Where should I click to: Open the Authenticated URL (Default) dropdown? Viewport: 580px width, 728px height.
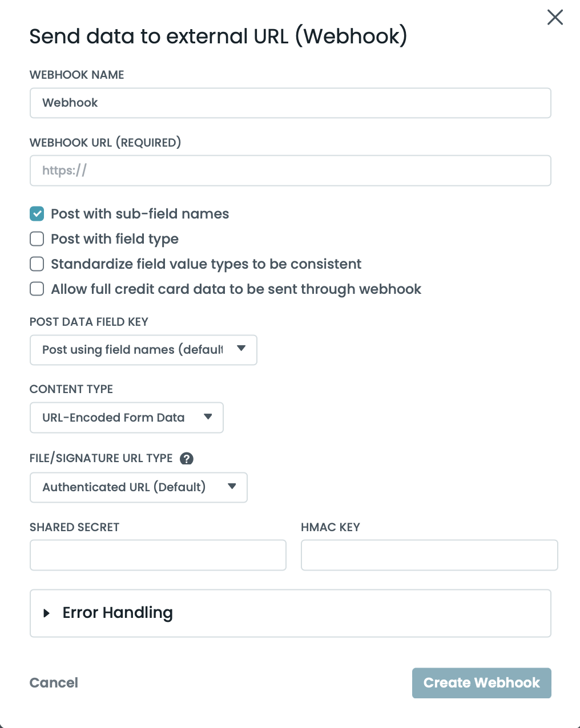[138, 487]
